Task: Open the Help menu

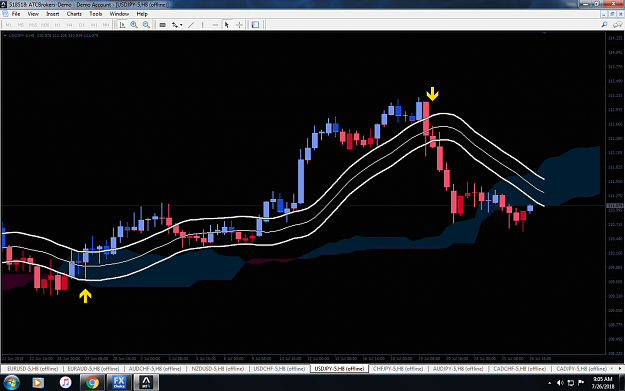Action: (142, 14)
